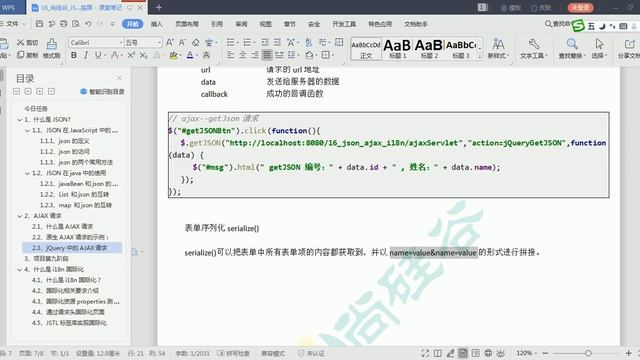Click the Clear formatting eraser icon
Screen dimensions: 640x360
coord(196,42)
